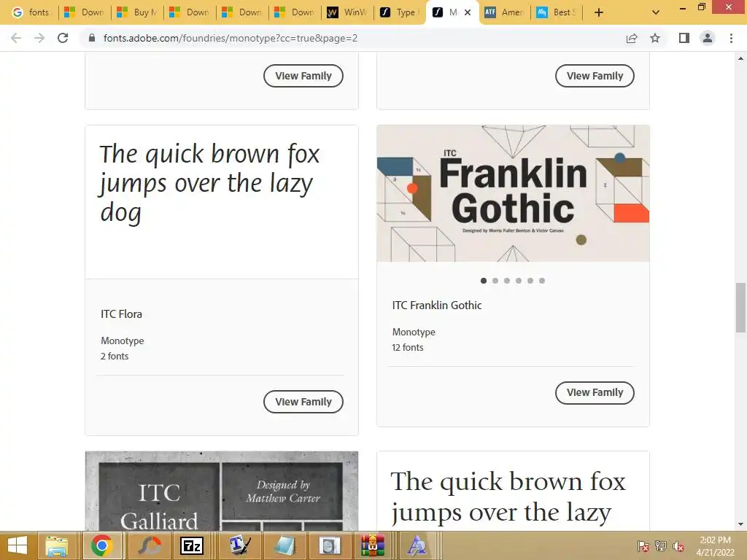
Task: Click the ITC Flora sample text
Action: (x=209, y=183)
